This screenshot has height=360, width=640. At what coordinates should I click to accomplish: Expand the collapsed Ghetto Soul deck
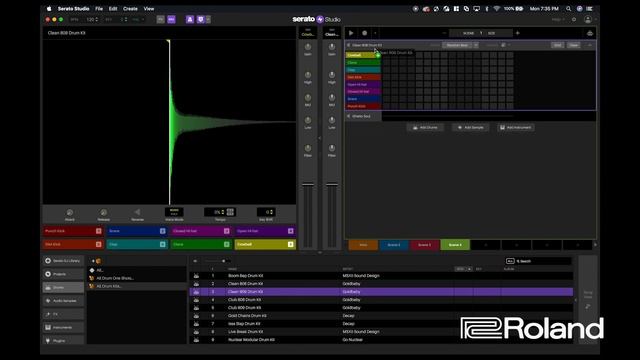(348, 116)
